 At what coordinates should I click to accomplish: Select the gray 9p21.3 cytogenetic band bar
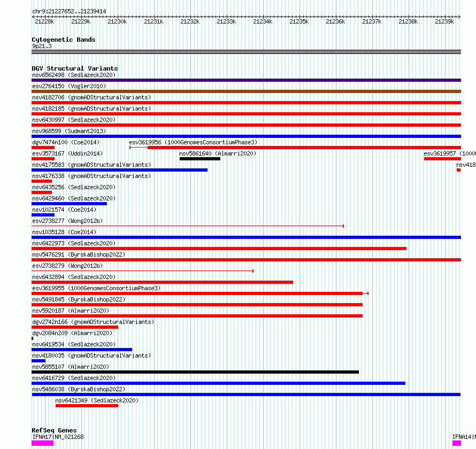tap(246, 52)
